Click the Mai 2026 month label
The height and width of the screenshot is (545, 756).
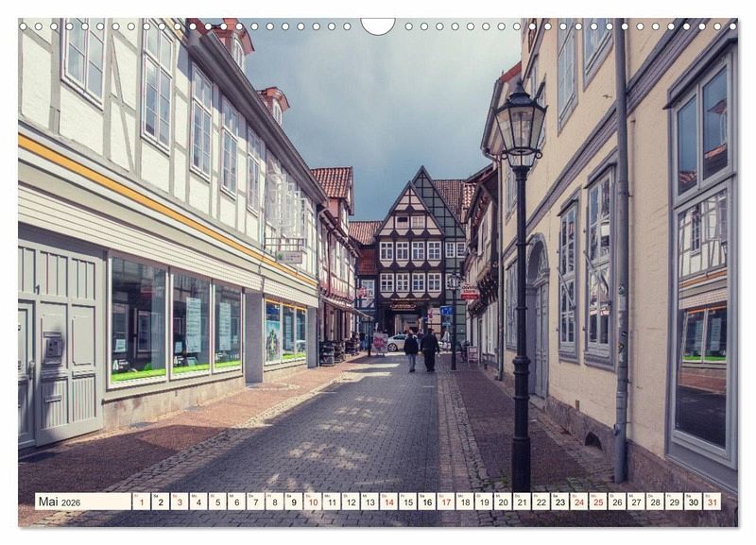pos(60,502)
